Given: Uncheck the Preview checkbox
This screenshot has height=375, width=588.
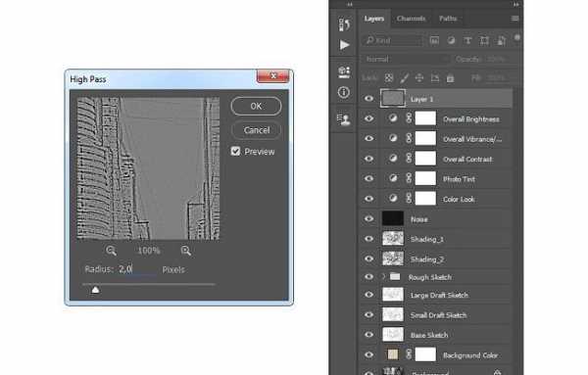Looking at the screenshot, I should pyautogui.click(x=235, y=151).
